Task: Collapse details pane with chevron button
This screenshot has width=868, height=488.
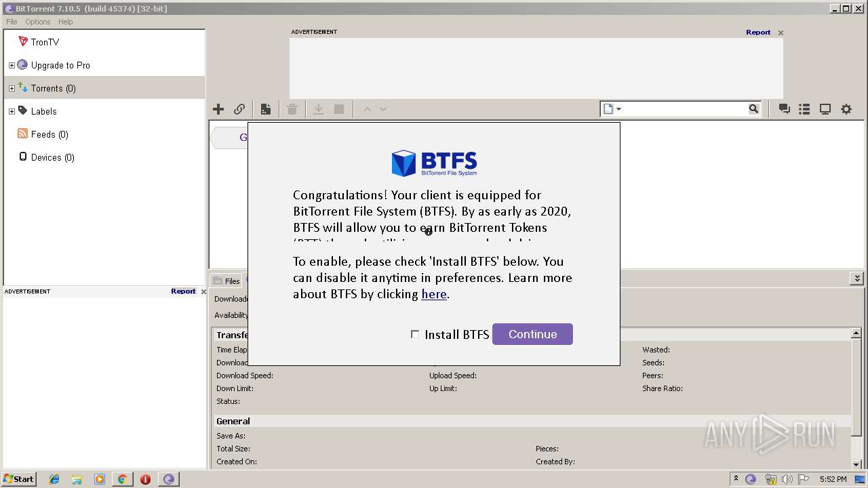Action: [857, 279]
